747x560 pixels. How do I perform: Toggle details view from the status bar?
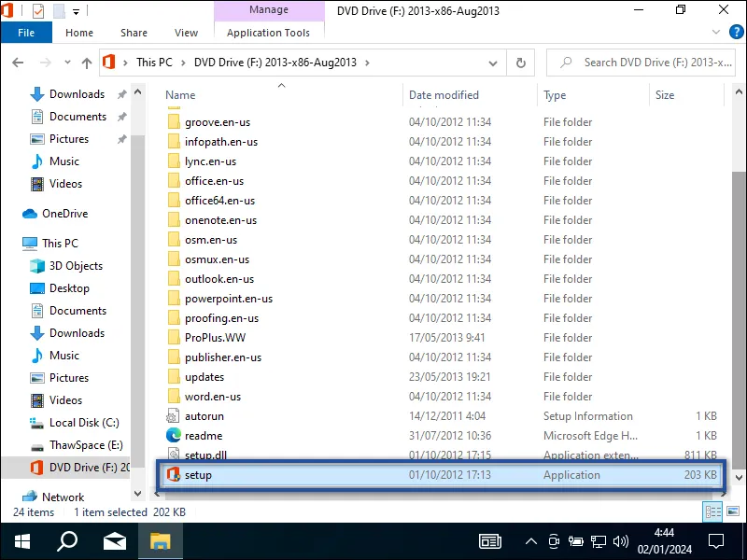(712, 511)
